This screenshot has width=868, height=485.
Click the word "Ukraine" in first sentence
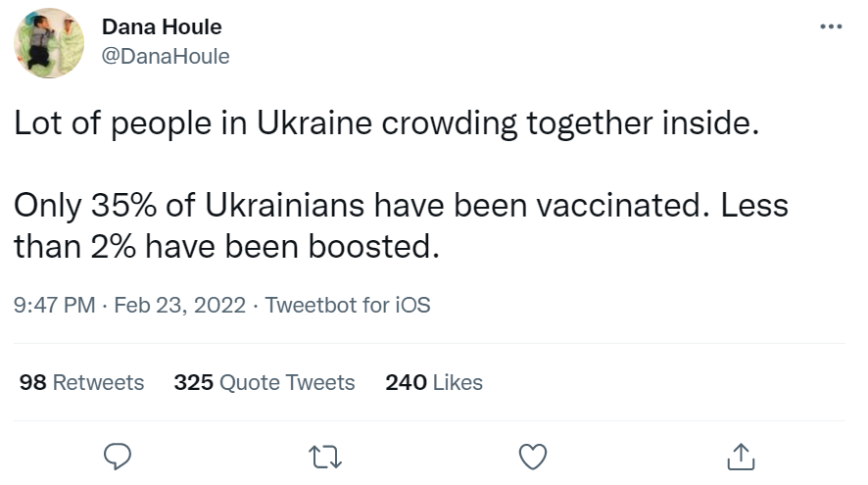[x=310, y=125]
